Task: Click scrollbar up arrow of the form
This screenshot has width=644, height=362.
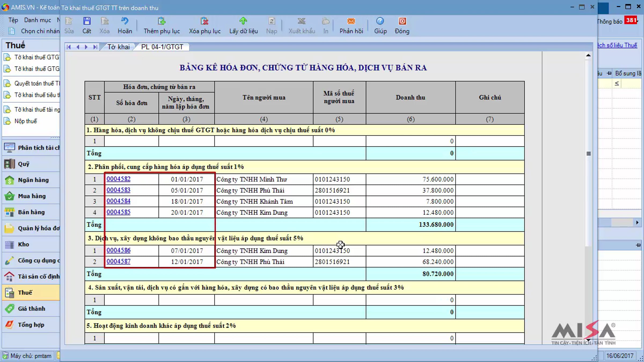Action: click(588, 56)
